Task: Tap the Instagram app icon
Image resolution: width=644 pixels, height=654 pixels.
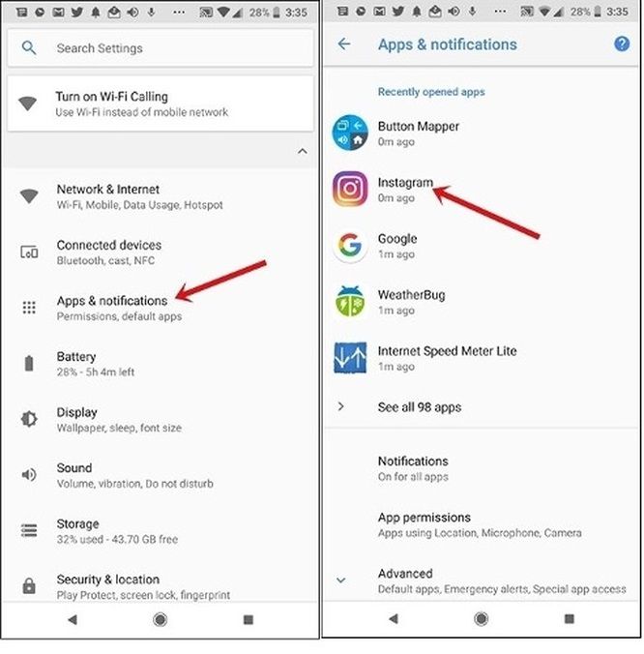Action: [x=350, y=189]
